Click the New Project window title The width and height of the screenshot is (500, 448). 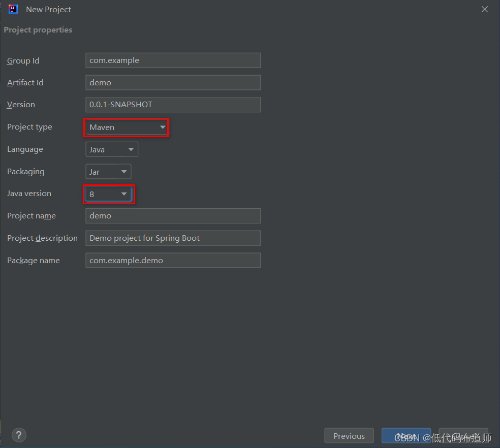48,10
